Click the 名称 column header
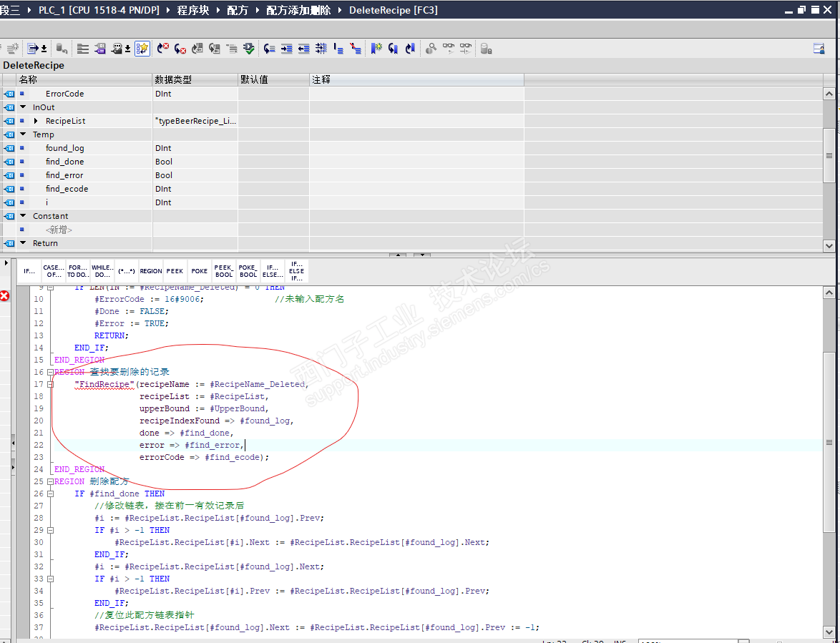This screenshot has width=840, height=643. [x=84, y=79]
